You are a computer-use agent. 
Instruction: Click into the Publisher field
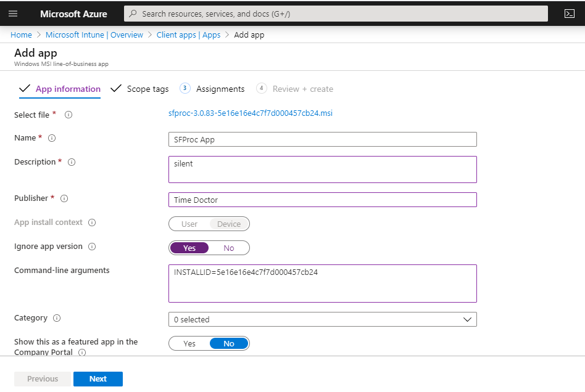[322, 200]
